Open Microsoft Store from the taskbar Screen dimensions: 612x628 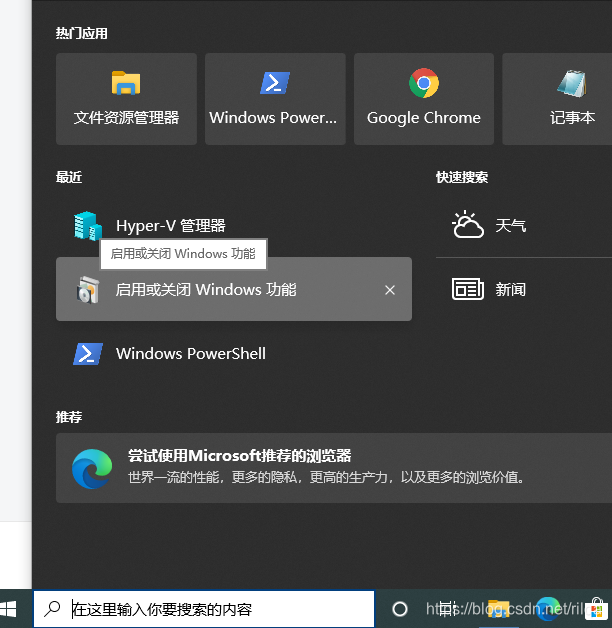pos(596,609)
